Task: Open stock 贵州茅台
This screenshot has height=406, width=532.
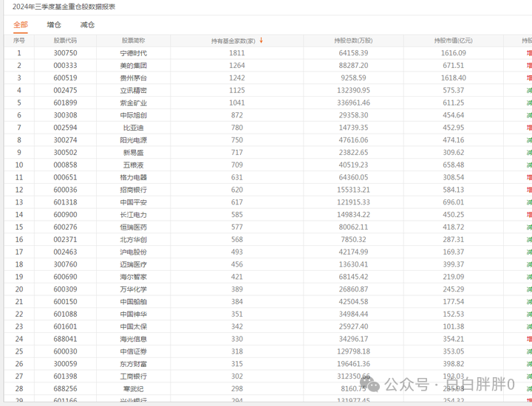Action: [x=133, y=78]
